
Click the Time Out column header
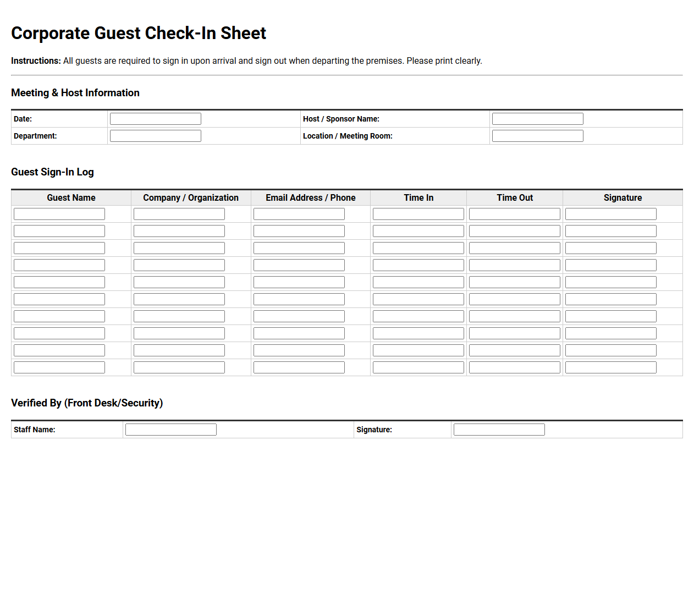pos(515,197)
